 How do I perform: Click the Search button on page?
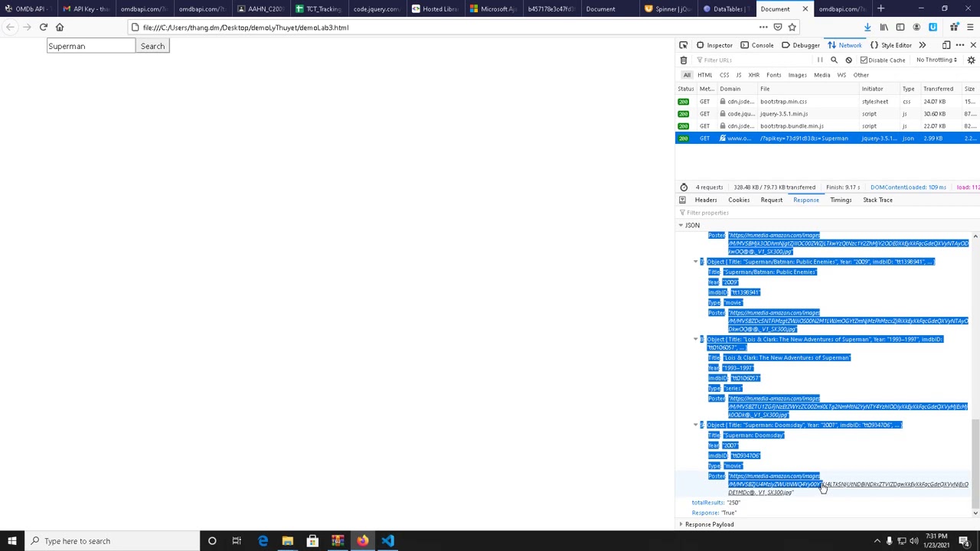point(152,46)
